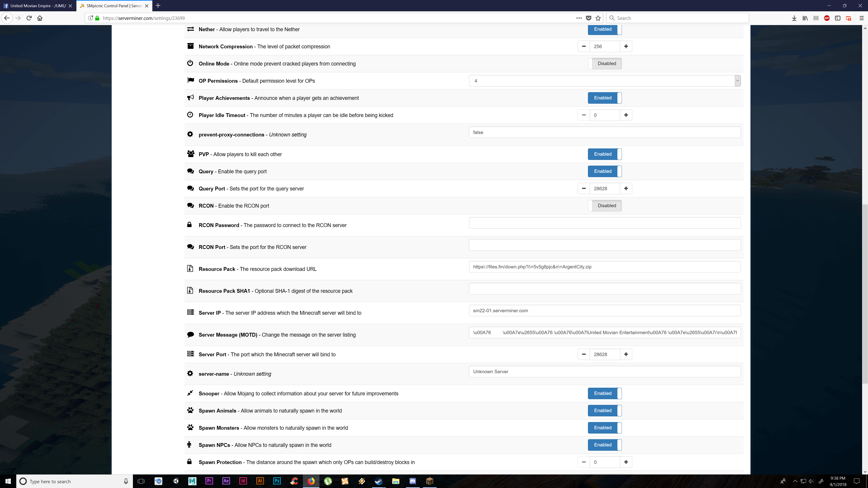This screenshot has height=488, width=868.
Task: Open a new browser tab
Action: pyautogui.click(x=158, y=5)
